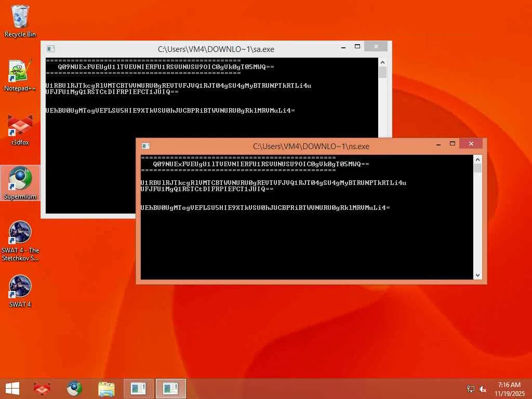
Task: Select the SWAT 4 desktop shortcut
Action: coord(20,291)
